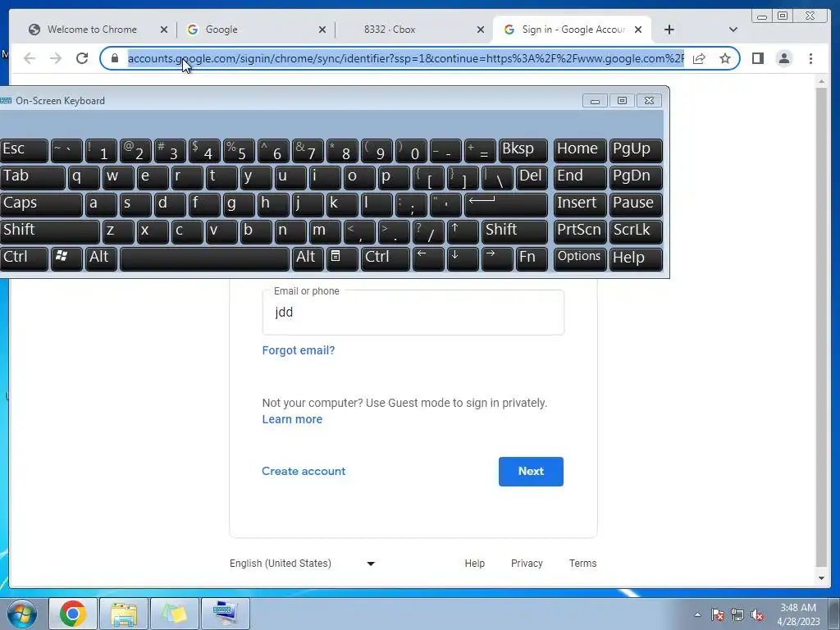Click the address bar URL
Viewport: 840px width, 630px height.
(405, 58)
